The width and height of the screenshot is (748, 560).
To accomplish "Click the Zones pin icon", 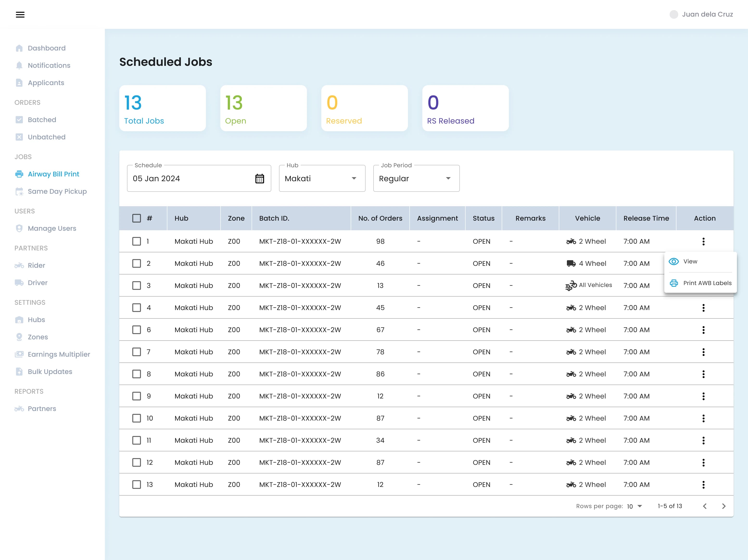I will click(19, 337).
